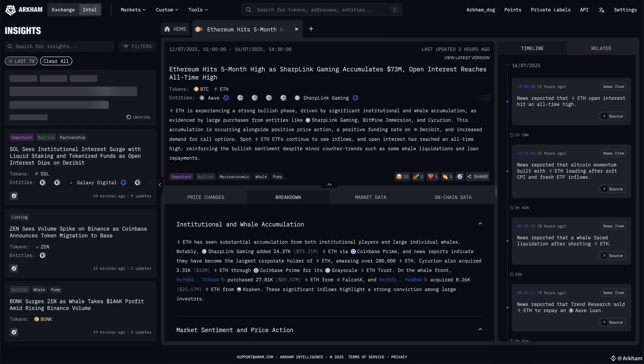The height and width of the screenshot is (364, 644).
Task: Go to the HOME tab
Action: coord(175,29)
